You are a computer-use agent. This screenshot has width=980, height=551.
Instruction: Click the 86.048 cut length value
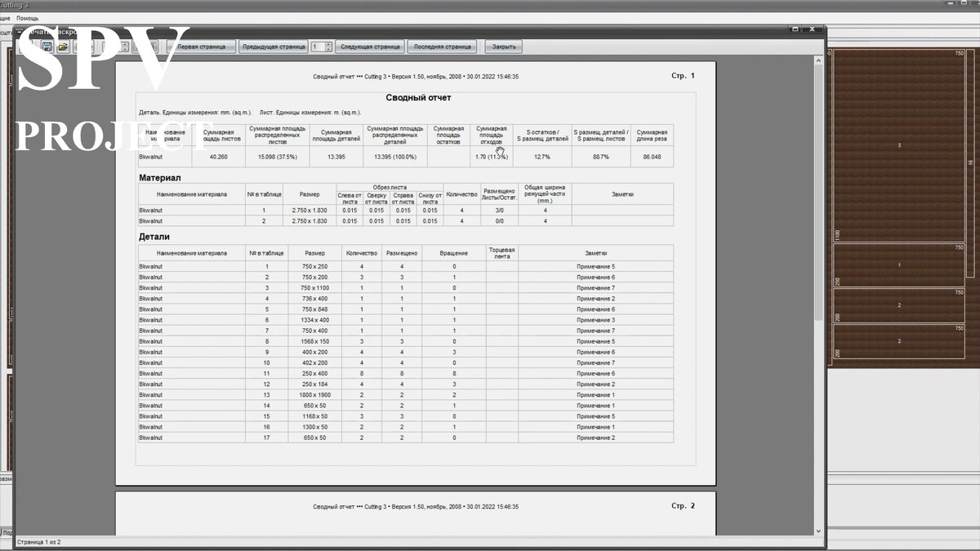click(x=652, y=157)
